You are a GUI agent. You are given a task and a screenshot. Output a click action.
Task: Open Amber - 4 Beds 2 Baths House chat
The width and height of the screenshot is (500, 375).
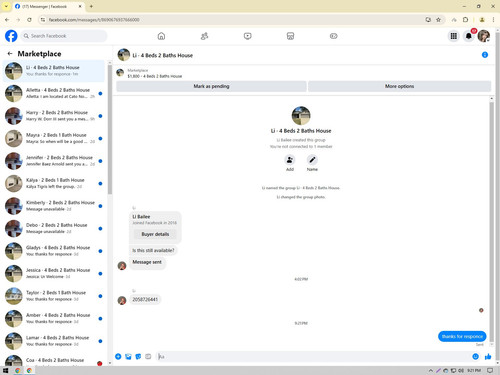coord(54,318)
